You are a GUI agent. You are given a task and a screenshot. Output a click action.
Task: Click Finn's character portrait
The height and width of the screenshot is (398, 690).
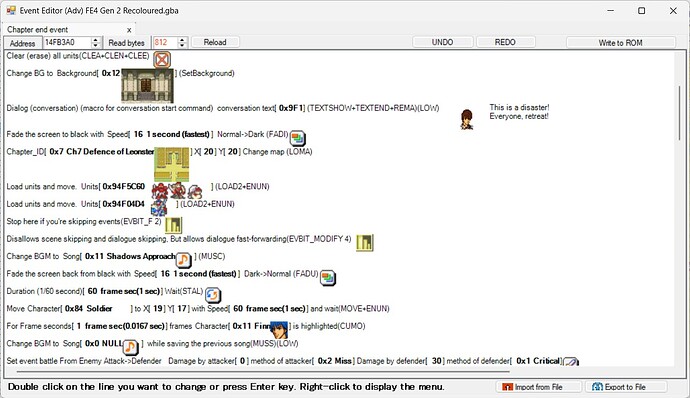[279, 330]
